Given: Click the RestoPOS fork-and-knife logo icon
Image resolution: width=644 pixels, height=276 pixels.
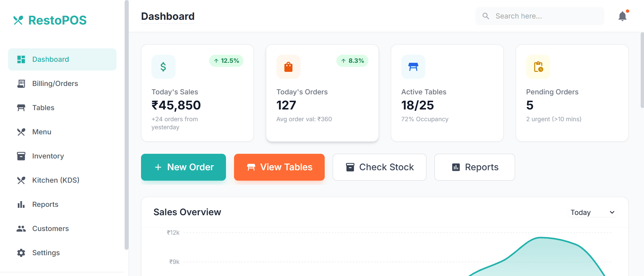Looking at the screenshot, I should (x=18, y=20).
